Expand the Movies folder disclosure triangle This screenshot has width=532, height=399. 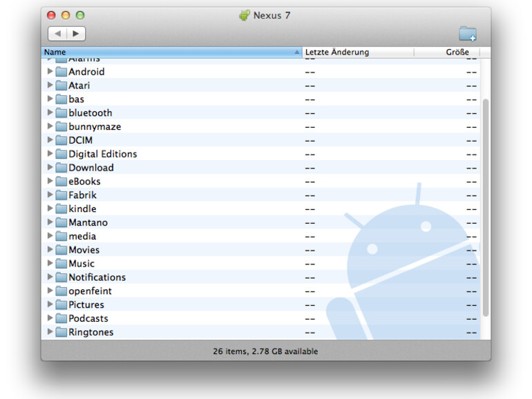click(x=50, y=249)
